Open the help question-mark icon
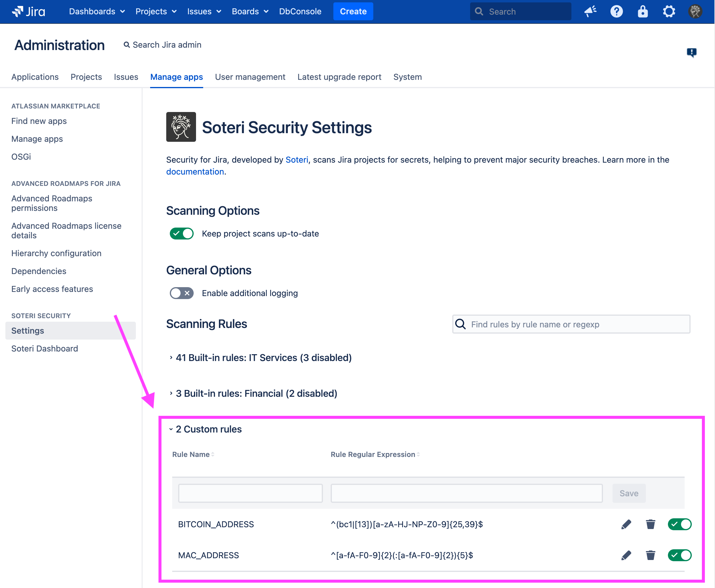Viewport: 715px width, 588px height. tap(616, 11)
